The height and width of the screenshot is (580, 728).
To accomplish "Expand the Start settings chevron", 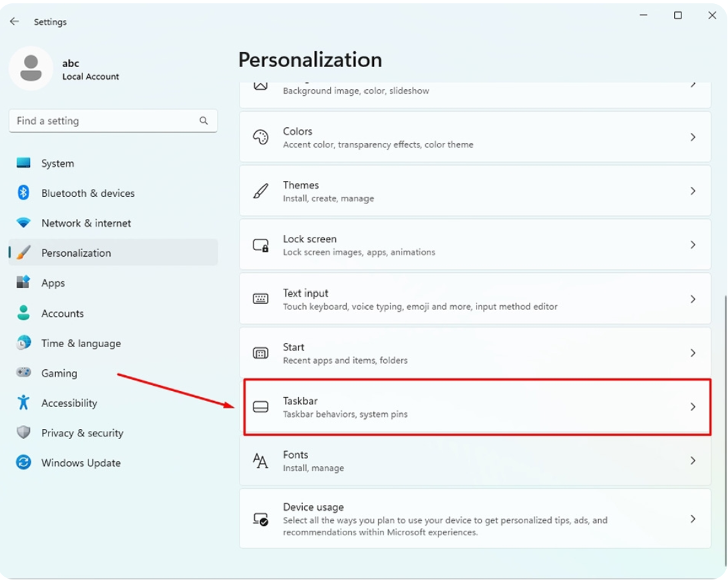I will click(693, 353).
